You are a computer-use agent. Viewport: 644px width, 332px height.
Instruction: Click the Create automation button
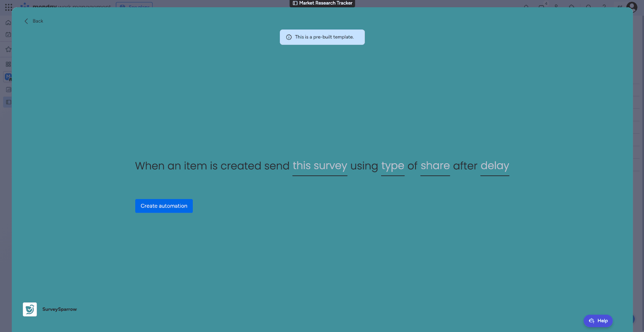tap(164, 206)
